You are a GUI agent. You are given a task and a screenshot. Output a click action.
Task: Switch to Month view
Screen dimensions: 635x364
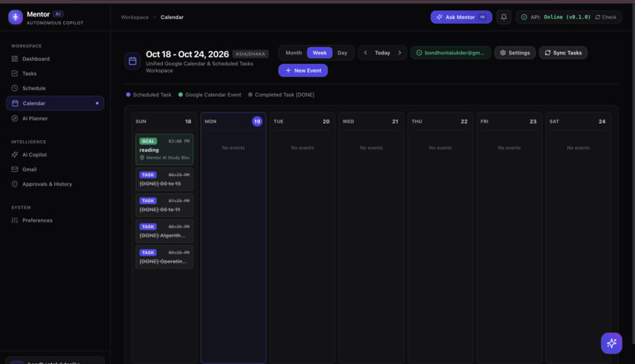tap(294, 53)
